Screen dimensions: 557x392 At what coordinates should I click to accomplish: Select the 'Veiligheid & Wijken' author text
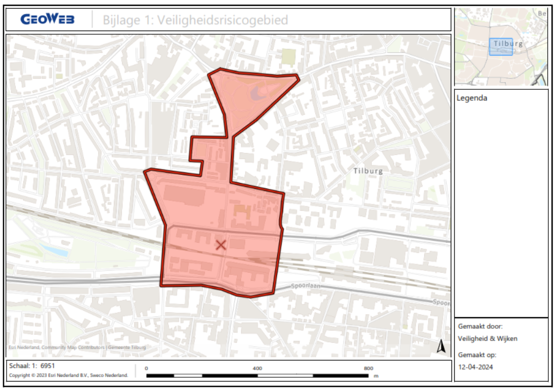(x=488, y=339)
